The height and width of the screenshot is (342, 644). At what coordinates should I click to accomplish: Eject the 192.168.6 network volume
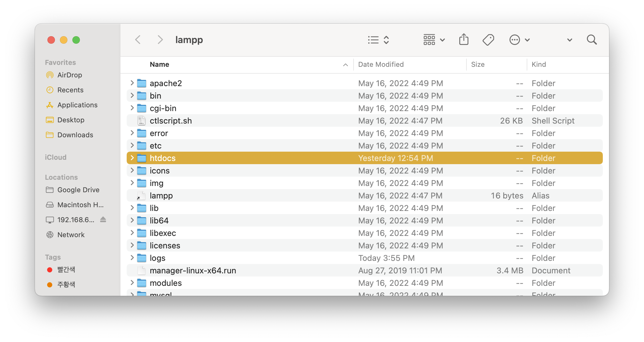point(103,220)
